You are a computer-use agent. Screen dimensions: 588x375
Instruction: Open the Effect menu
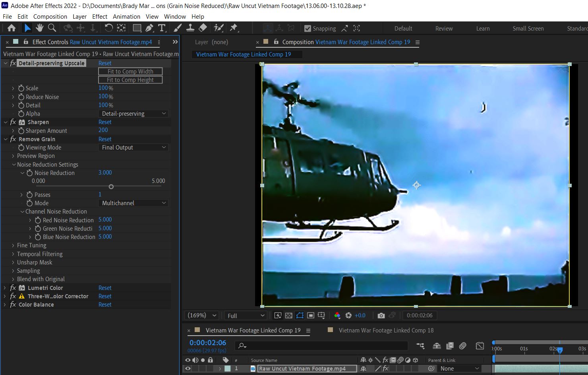[x=100, y=17]
